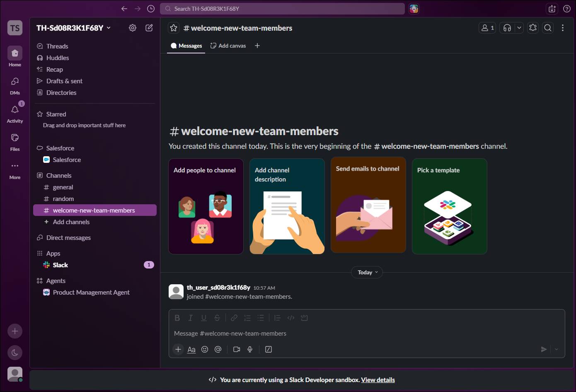Open channel more actions menu
Image resolution: width=576 pixels, height=392 pixels.
point(562,28)
